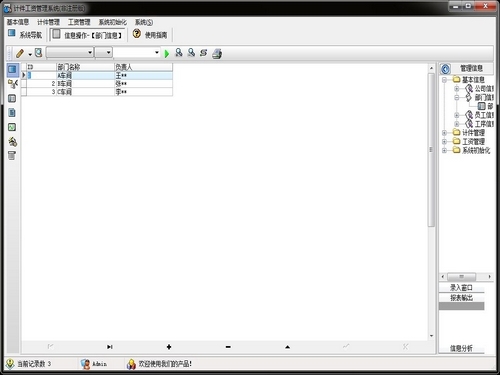Click the Admin user icon in status bar

point(85,364)
